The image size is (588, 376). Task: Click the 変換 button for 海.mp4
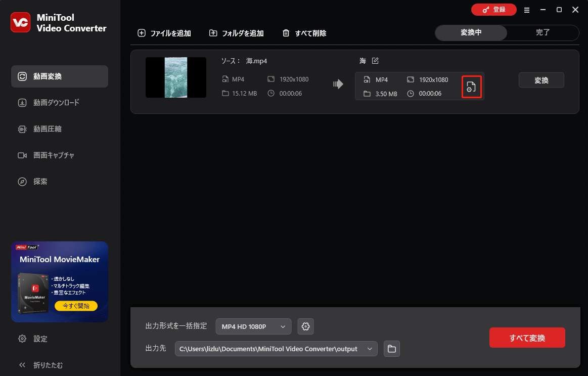coord(541,80)
